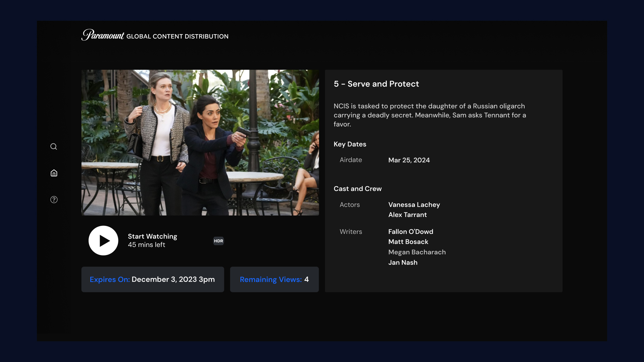This screenshot has height=362, width=644.
Task: Click the Cast and Crew section heading
Action: (357, 189)
